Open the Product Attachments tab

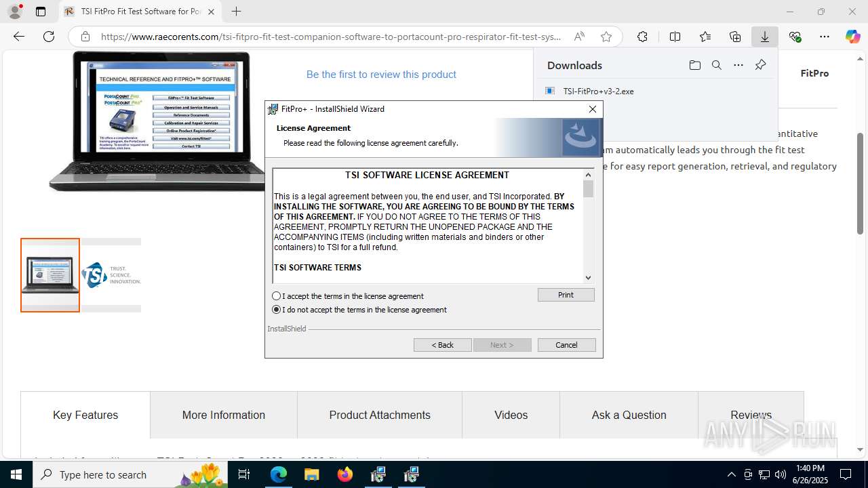380,415
